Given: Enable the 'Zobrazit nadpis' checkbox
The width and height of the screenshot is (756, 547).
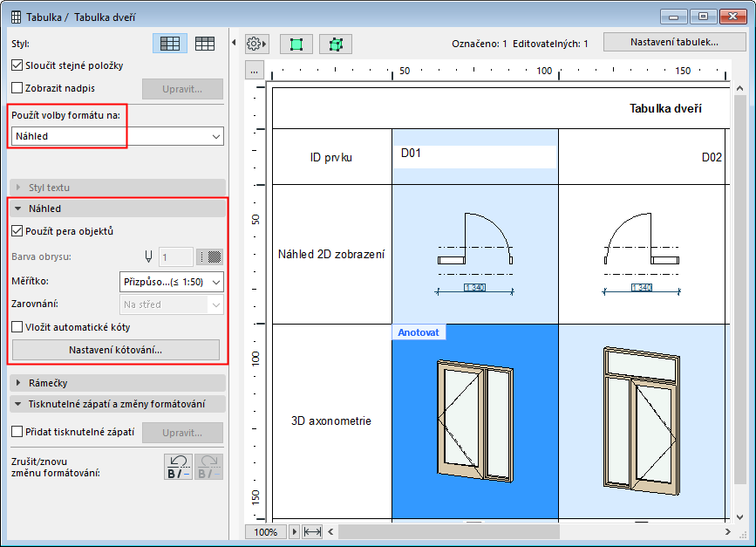Looking at the screenshot, I should click(17, 87).
